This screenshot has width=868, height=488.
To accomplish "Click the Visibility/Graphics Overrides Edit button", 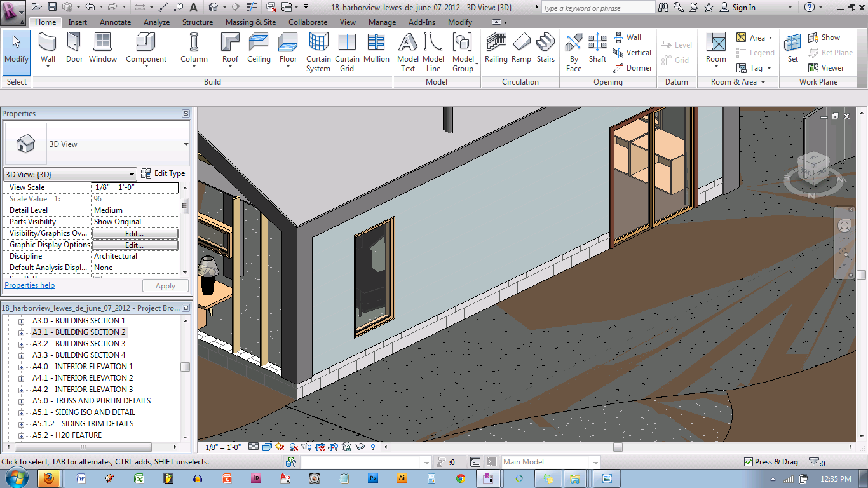I will (135, 233).
